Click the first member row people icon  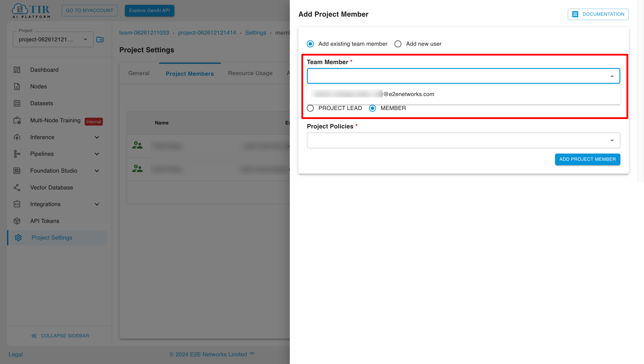pyautogui.click(x=137, y=145)
